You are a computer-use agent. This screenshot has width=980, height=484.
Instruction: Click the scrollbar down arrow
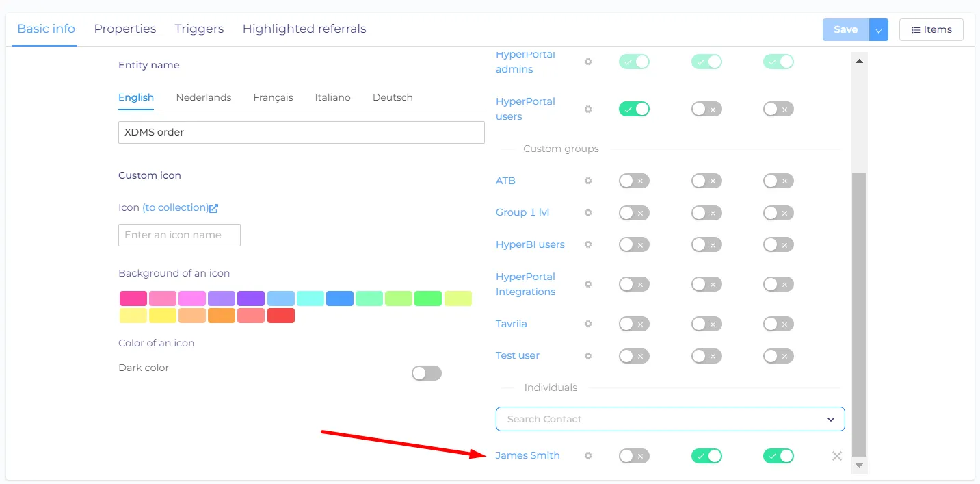tap(860, 466)
